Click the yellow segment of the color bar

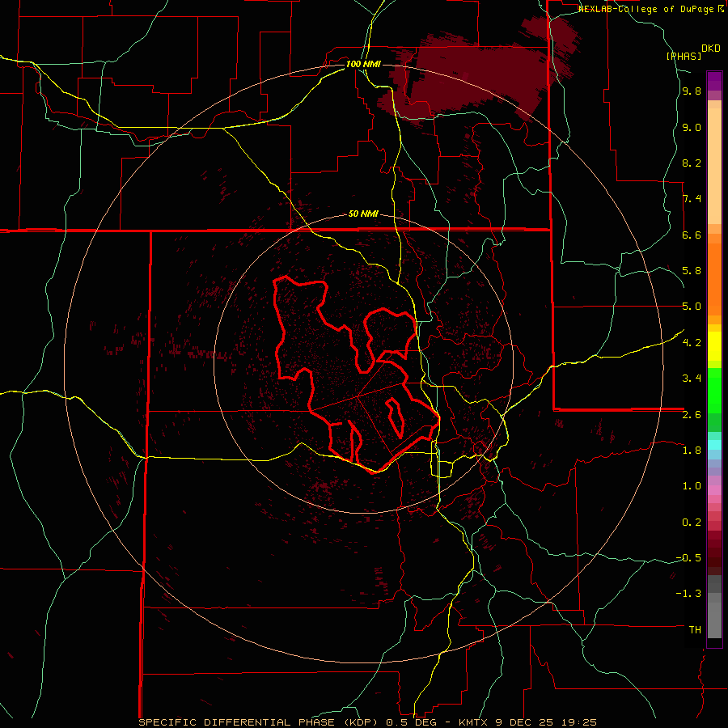[714, 346]
